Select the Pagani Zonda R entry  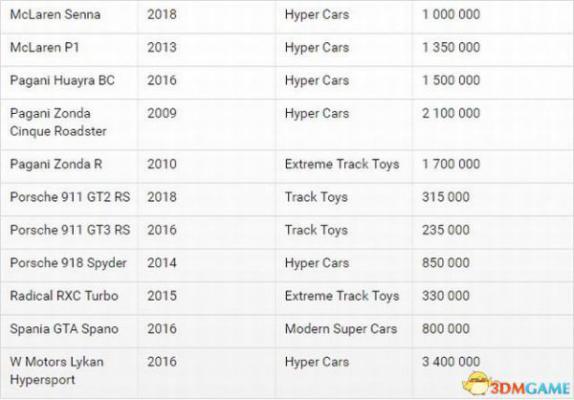56,164
